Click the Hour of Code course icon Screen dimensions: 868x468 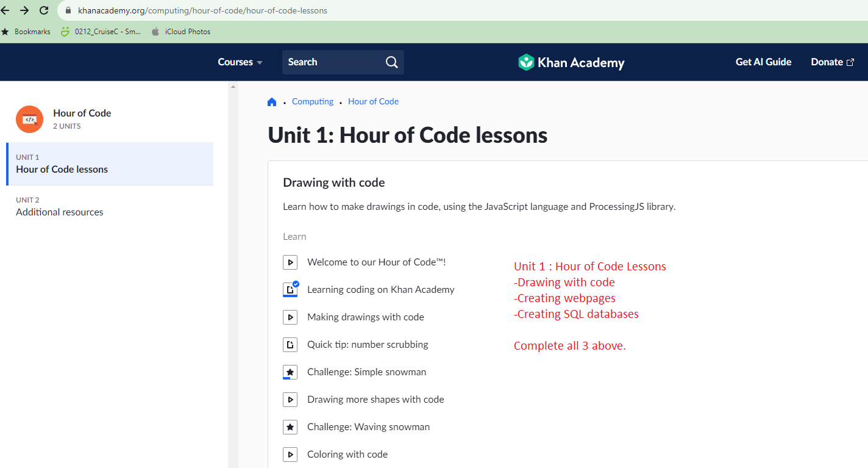coord(29,119)
